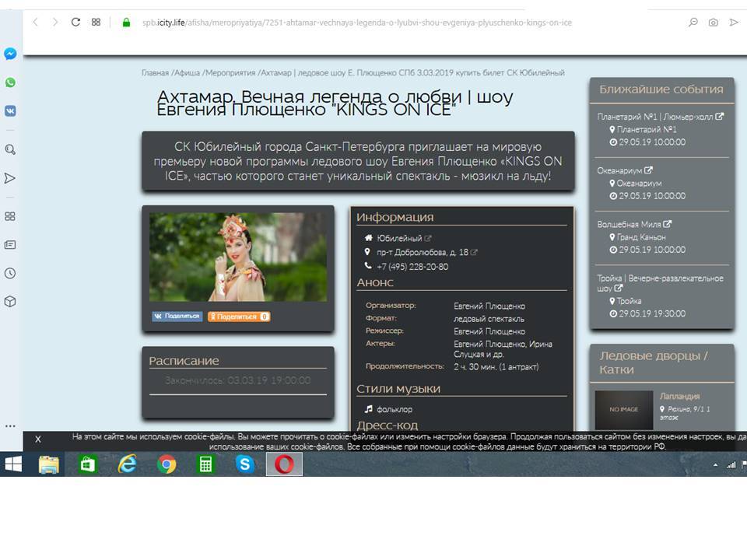Image resolution: width=747 pixels, height=560 pixels.
Task: Open VK in the Opera sidebar
Action: point(10,111)
